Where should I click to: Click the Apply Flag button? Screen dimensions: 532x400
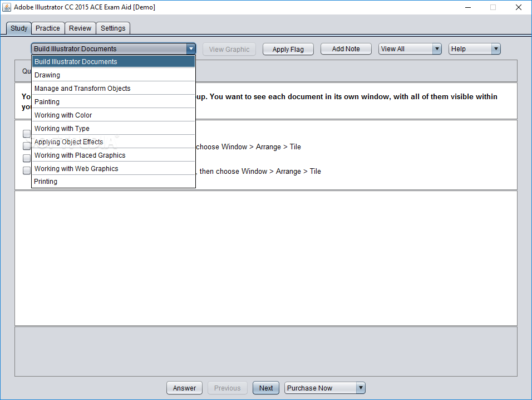[288, 49]
